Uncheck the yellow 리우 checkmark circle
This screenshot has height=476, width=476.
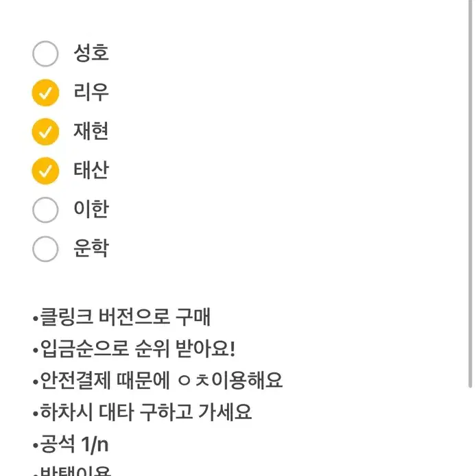[x=45, y=93]
